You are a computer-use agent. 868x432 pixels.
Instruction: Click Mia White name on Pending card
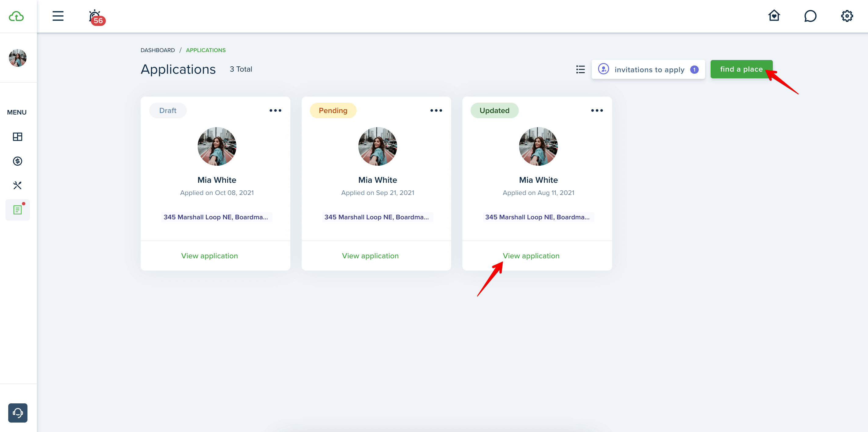click(x=377, y=180)
